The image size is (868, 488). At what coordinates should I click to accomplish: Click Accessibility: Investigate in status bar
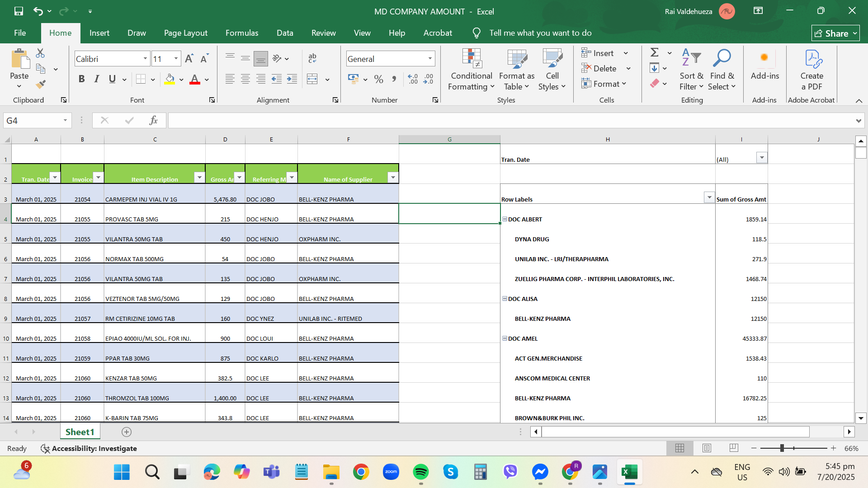pos(89,448)
